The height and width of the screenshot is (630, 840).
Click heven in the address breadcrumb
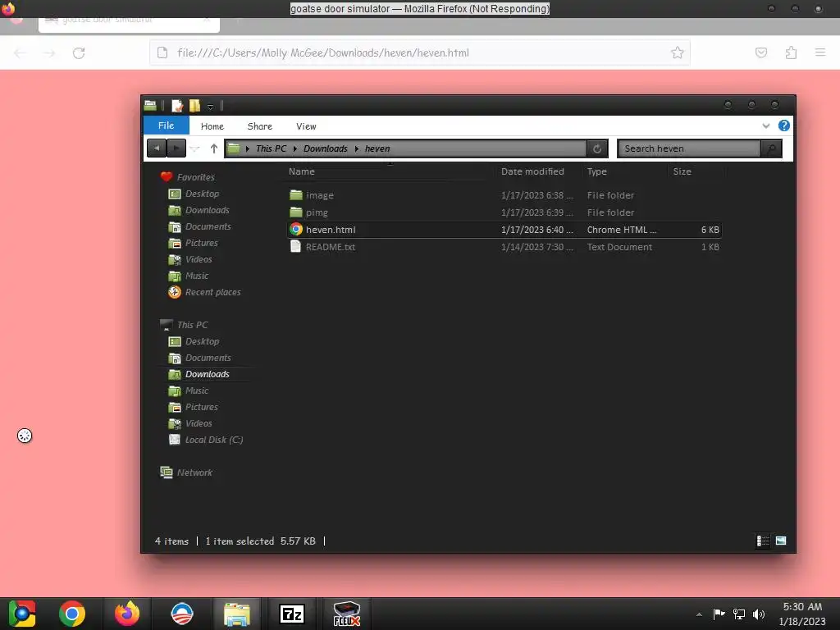point(377,148)
